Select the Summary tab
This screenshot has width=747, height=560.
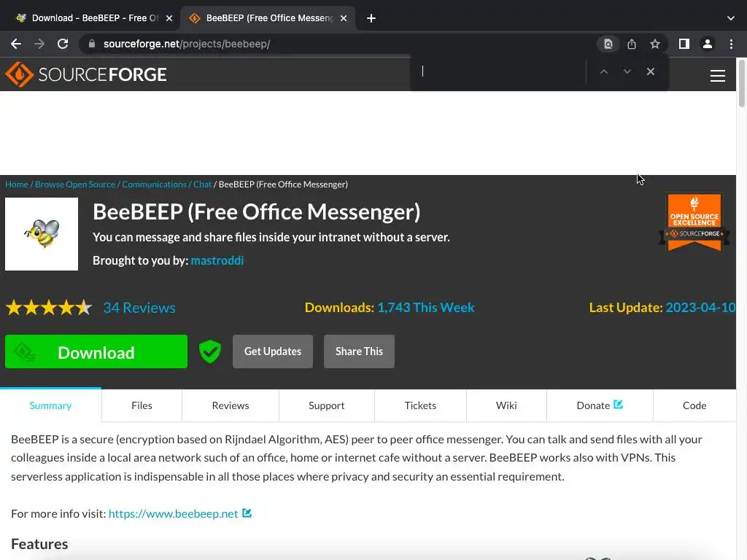[50, 405]
